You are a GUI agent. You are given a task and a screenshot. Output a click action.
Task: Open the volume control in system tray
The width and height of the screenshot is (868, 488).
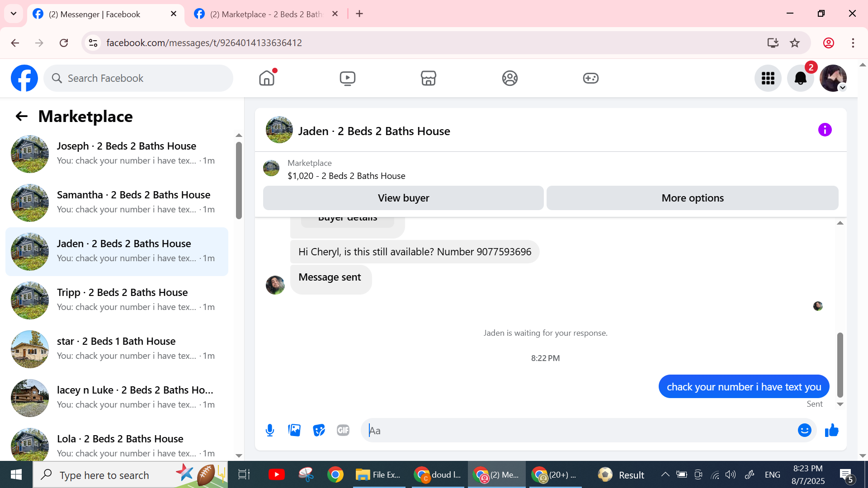tap(731, 474)
